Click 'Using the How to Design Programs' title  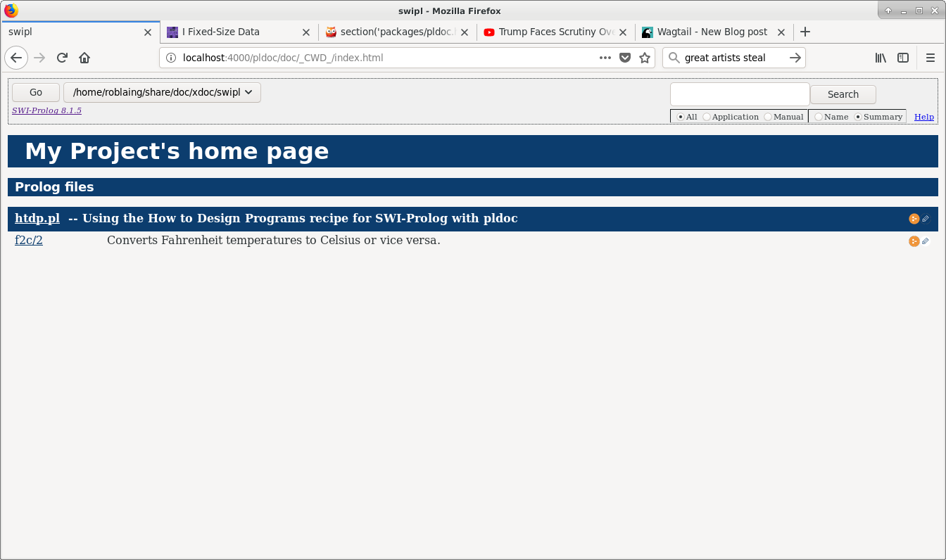[x=300, y=218]
